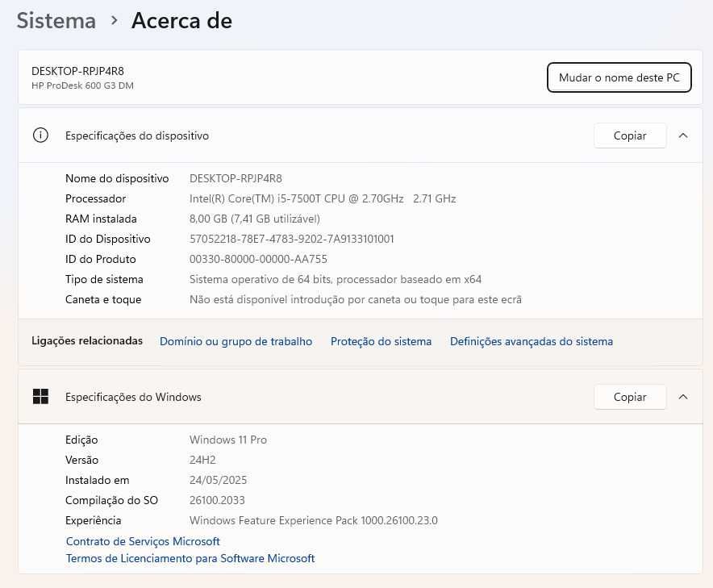Viewport: 713px width, 588px height.
Task: Copy device specifications with Copiar button
Action: 630,136
